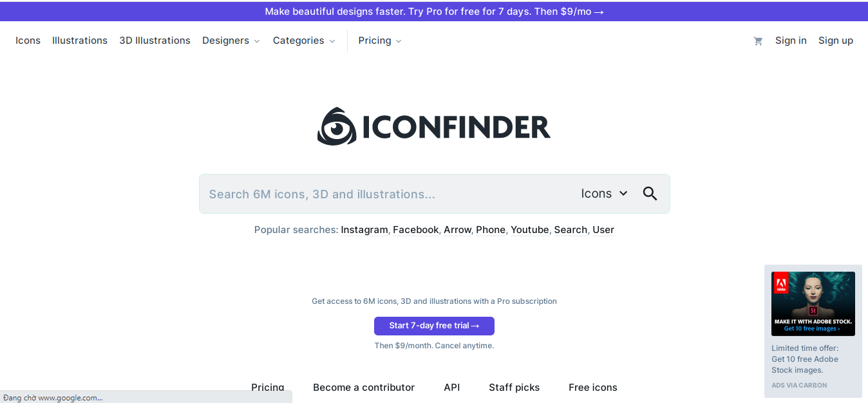Click the shopping cart icon
The image size is (868, 403).
click(x=758, y=41)
